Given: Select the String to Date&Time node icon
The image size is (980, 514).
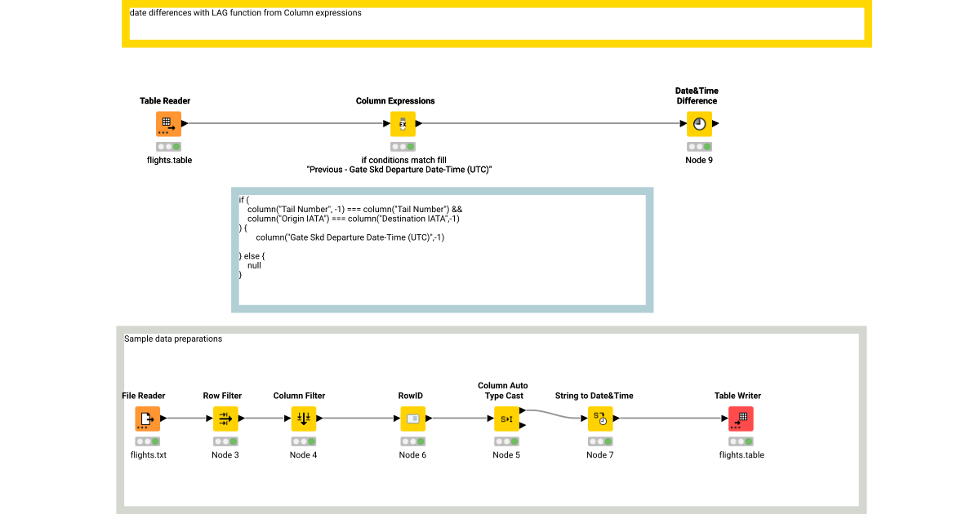Looking at the screenshot, I should (600, 419).
